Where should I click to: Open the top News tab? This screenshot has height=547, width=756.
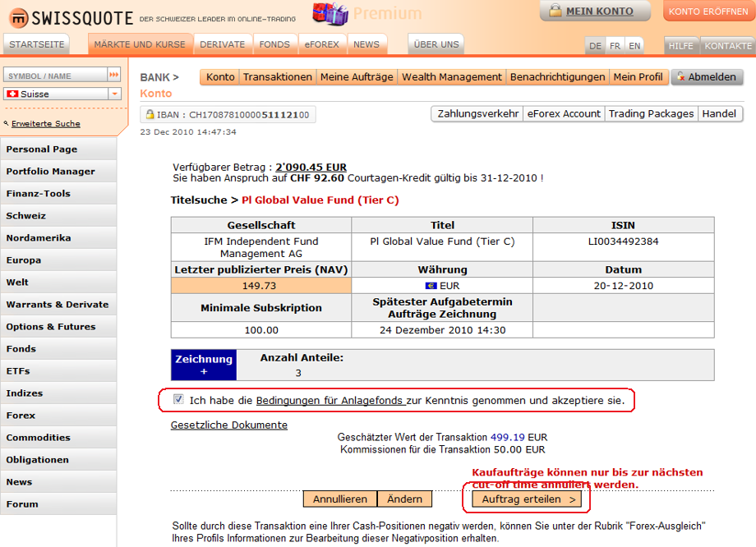(x=366, y=44)
